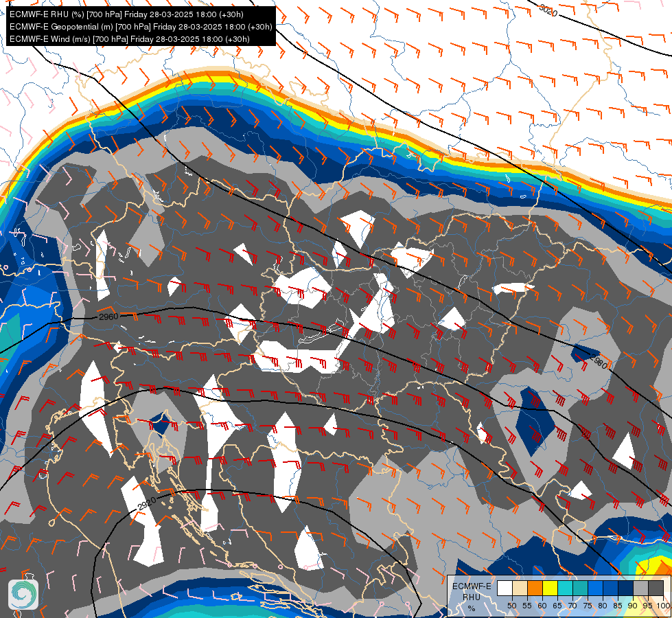Click the legend tick value 65
Screen dimensions: 672x618
pyautogui.click(x=557, y=606)
